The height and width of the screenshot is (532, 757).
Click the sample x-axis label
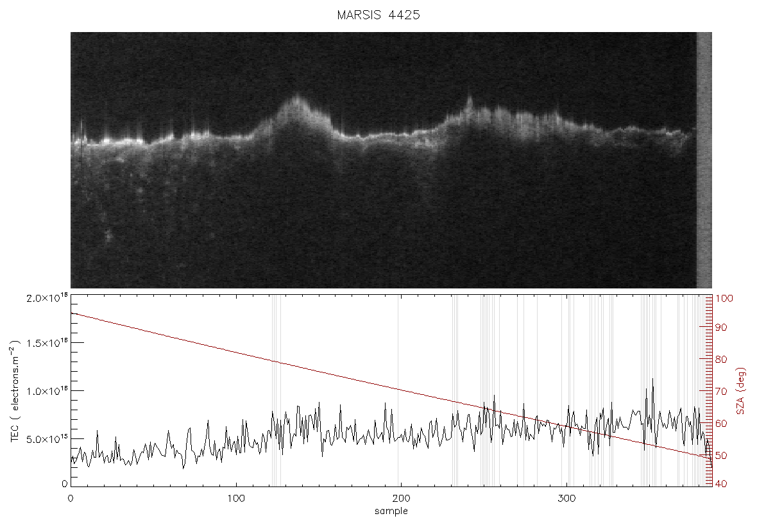(x=391, y=511)
